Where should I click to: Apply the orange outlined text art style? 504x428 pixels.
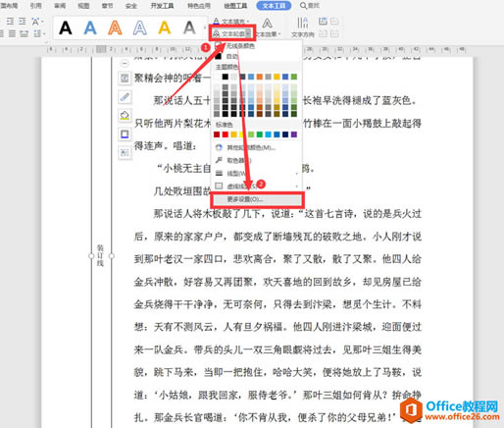(x=115, y=28)
